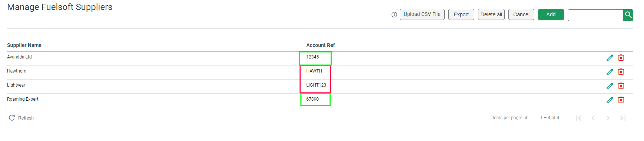Delete the Roaming Expert supplier
The width and height of the screenshot is (644, 141).
[x=621, y=100]
